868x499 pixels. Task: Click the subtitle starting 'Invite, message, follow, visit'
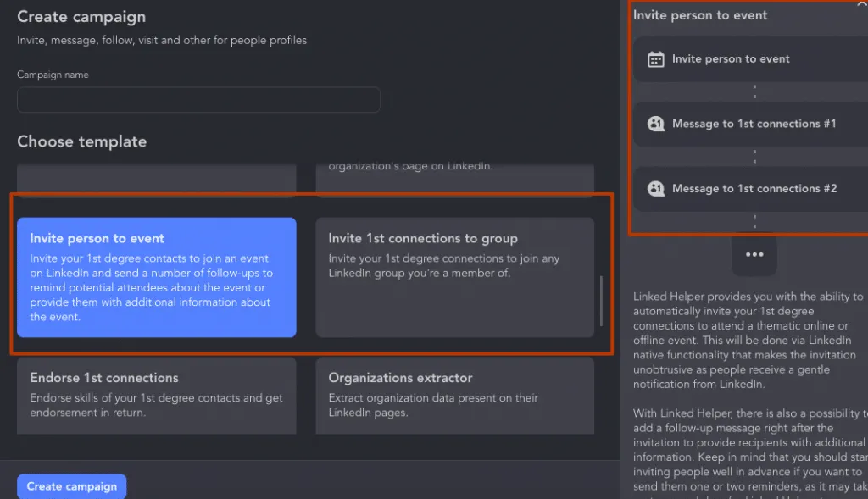coord(162,41)
